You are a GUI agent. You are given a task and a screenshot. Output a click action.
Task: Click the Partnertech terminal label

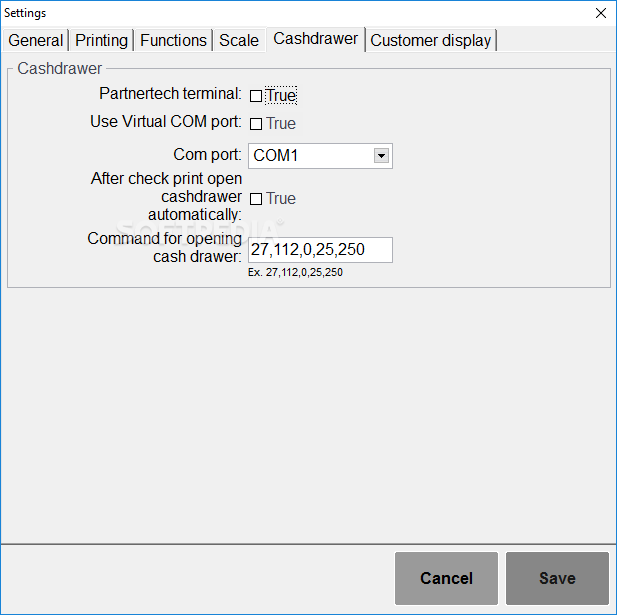170,94
